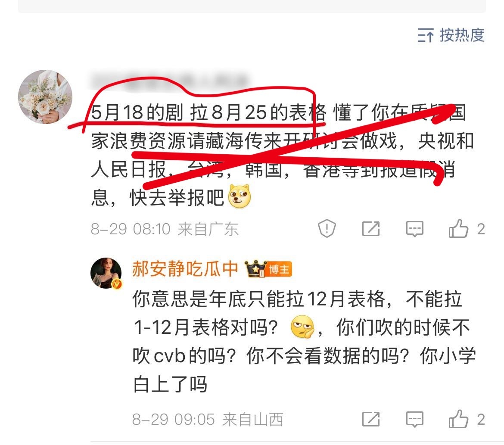The image size is (504, 445).
Task: Tap the like count on the 08:10 comment
Action: (x=481, y=229)
